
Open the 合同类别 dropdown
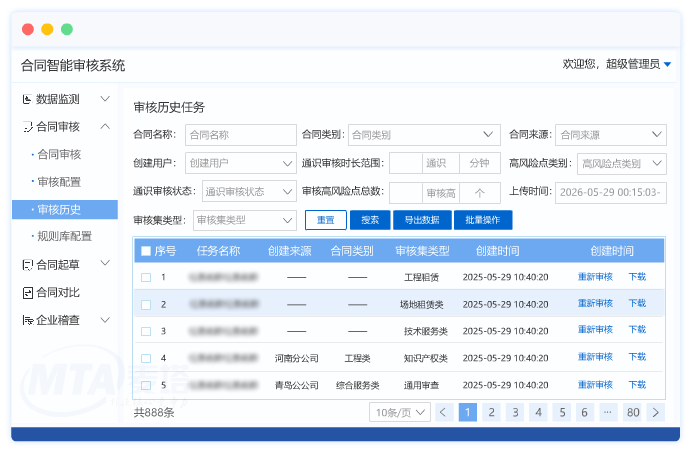point(424,135)
